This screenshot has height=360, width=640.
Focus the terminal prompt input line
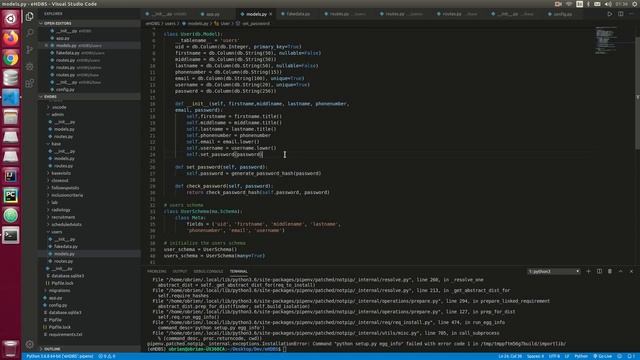[x=284, y=349]
